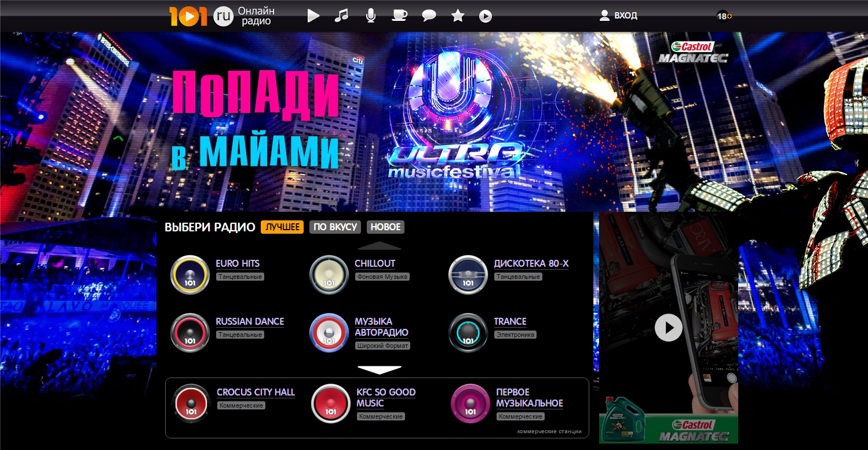Click the Trance station speaker icon
The height and width of the screenshot is (450, 868).
pyautogui.click(x=468, y=333)
